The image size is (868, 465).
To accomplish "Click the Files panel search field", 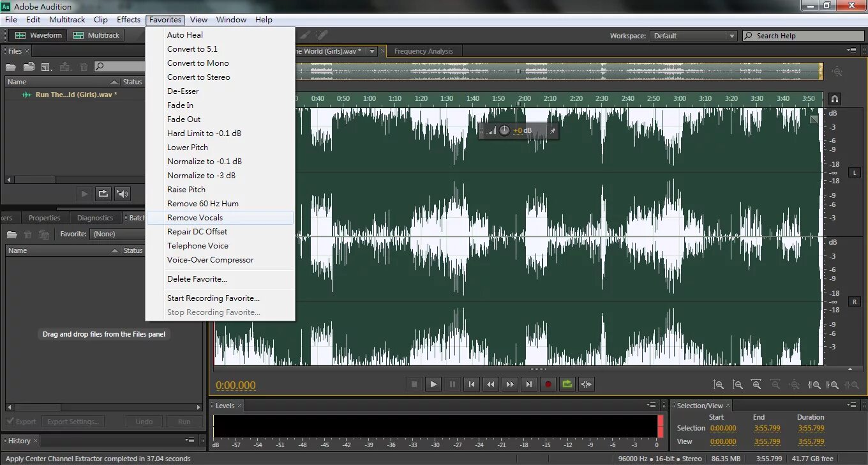I will coord(120,66).
